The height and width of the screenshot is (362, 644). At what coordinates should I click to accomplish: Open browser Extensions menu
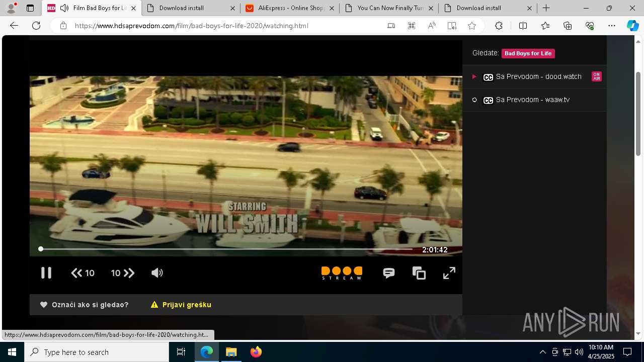pyautogui.click(x=499, y=26)
